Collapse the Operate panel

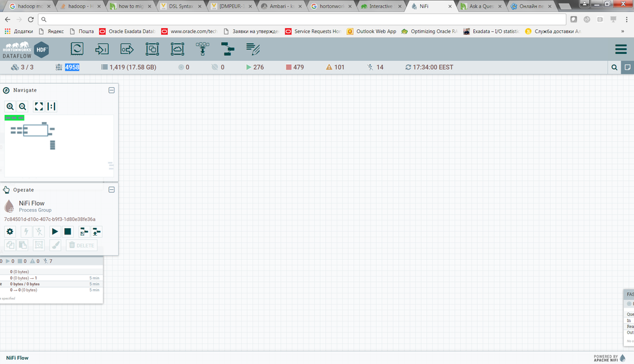click(112, 190)
